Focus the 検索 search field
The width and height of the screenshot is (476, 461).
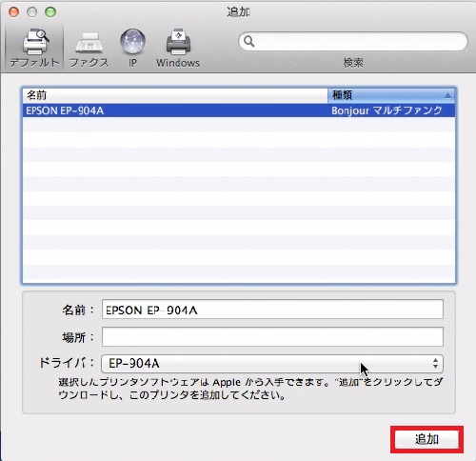tap(353, 41)
